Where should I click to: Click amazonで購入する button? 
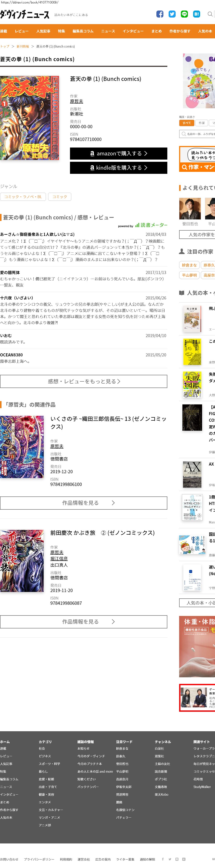[118, 153]
